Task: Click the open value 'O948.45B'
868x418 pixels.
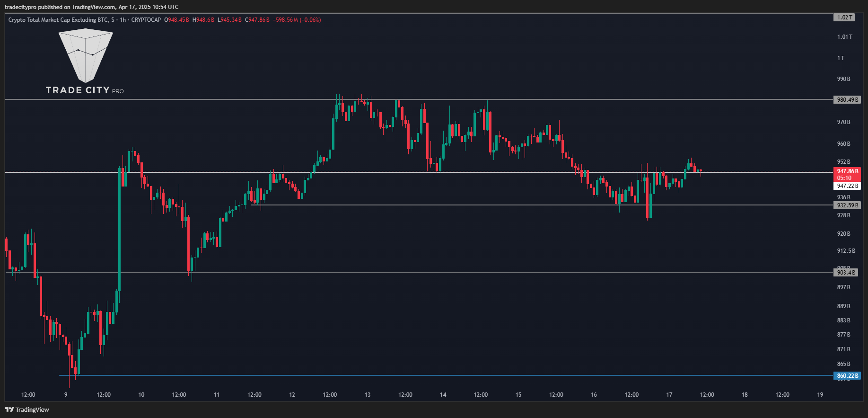Action: [177, 20]
